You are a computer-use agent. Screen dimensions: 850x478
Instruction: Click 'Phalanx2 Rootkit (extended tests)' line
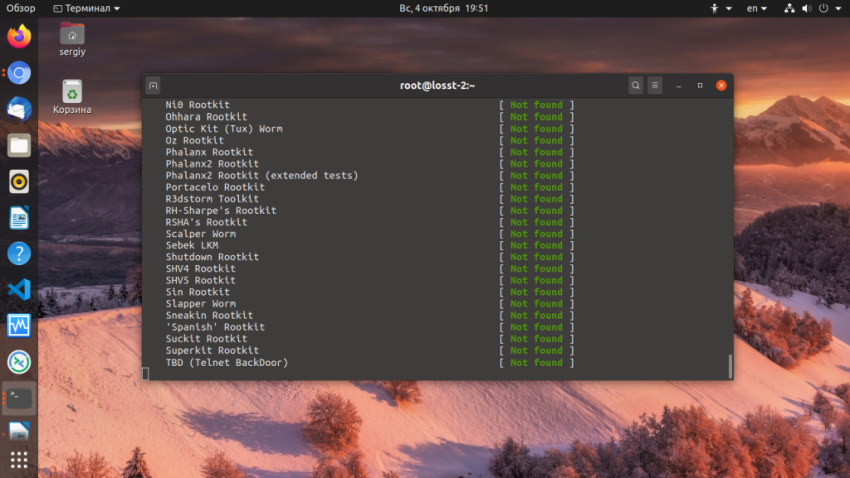tap(262, 175)
